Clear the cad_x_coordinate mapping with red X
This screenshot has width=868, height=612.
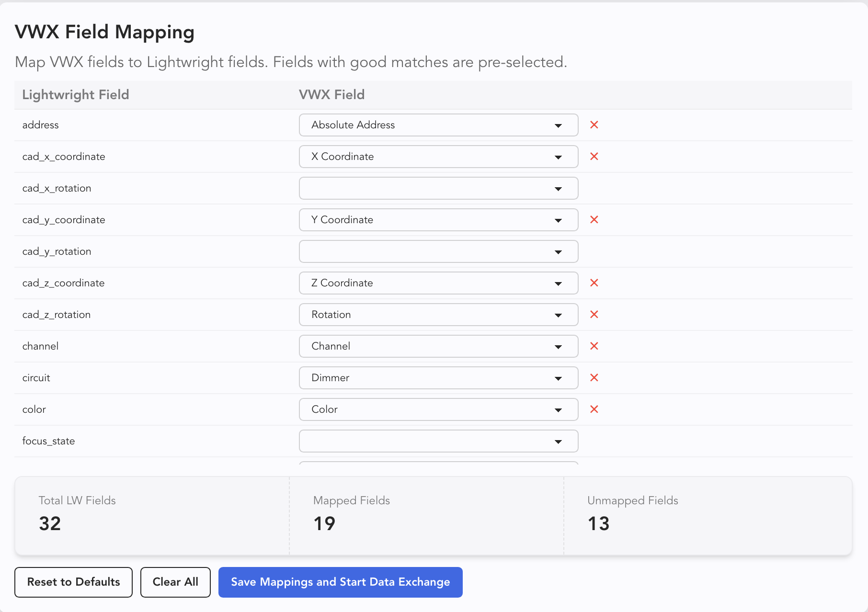(594, 157)
